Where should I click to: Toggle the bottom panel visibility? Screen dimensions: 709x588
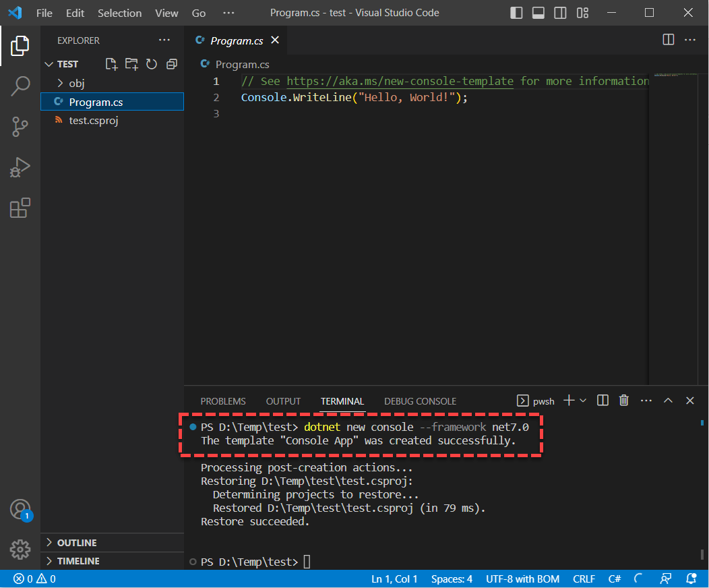538,13
